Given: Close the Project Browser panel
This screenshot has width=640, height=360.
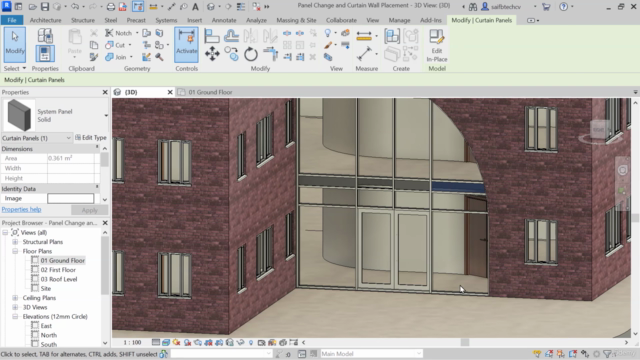Looking at the screenshot, I should (105, 223).
